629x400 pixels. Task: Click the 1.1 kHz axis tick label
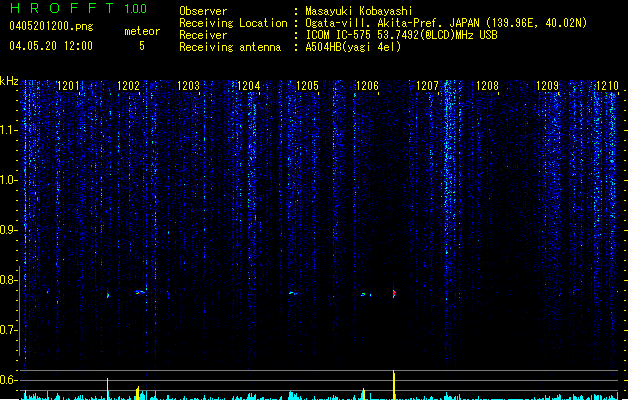(x=8, y=130)
